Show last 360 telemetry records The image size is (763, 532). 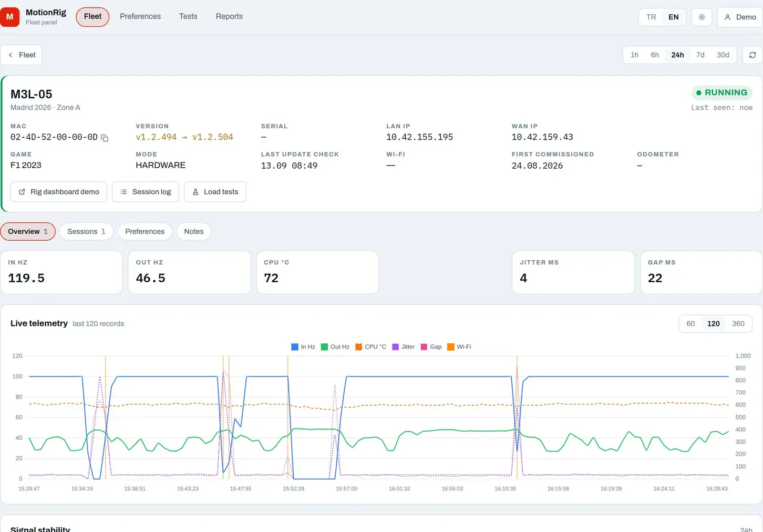(x=738, y=324)
